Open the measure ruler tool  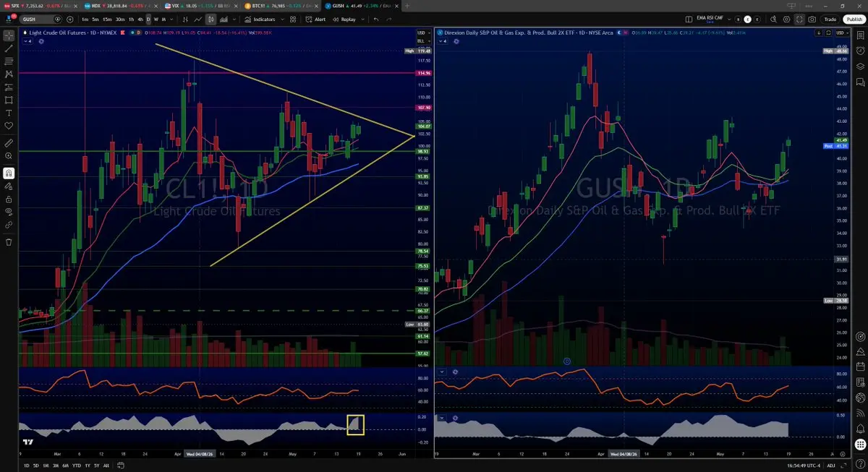(9, 143)
